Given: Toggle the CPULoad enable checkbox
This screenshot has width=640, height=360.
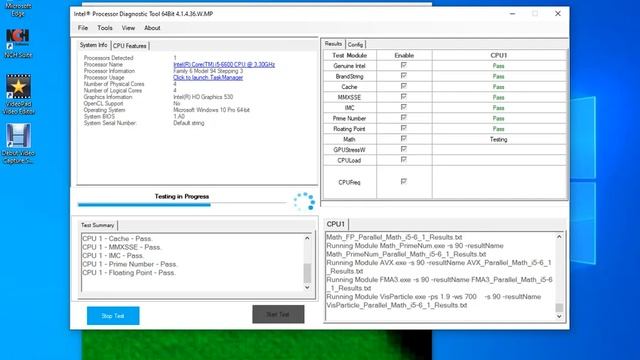Looking at the screenshot, I should [404, 160].
